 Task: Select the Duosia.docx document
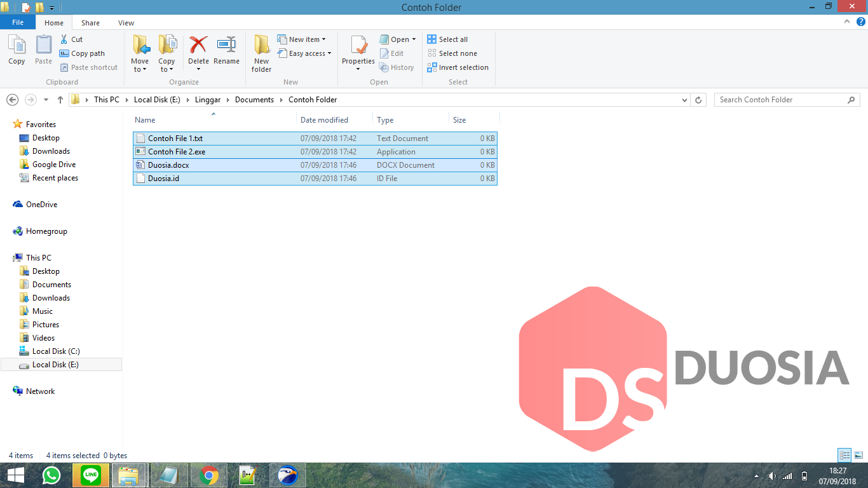tap(315, 165)
